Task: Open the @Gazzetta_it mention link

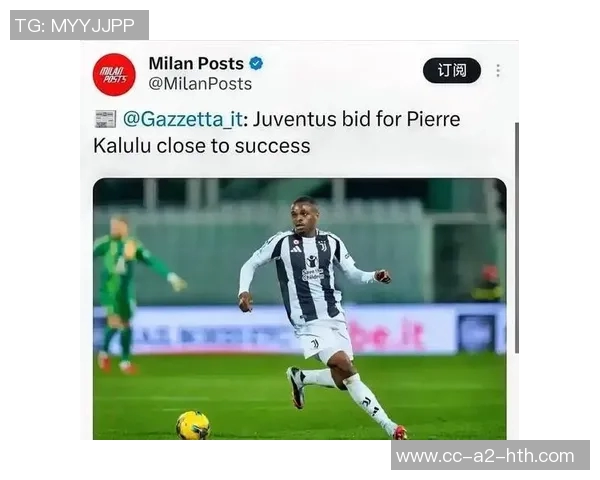Action: [x=183, y=119]
